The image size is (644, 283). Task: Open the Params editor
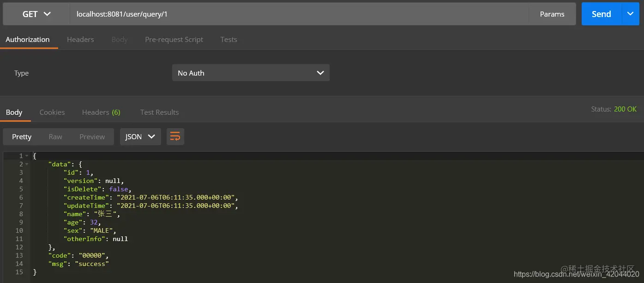pos(552,14)
